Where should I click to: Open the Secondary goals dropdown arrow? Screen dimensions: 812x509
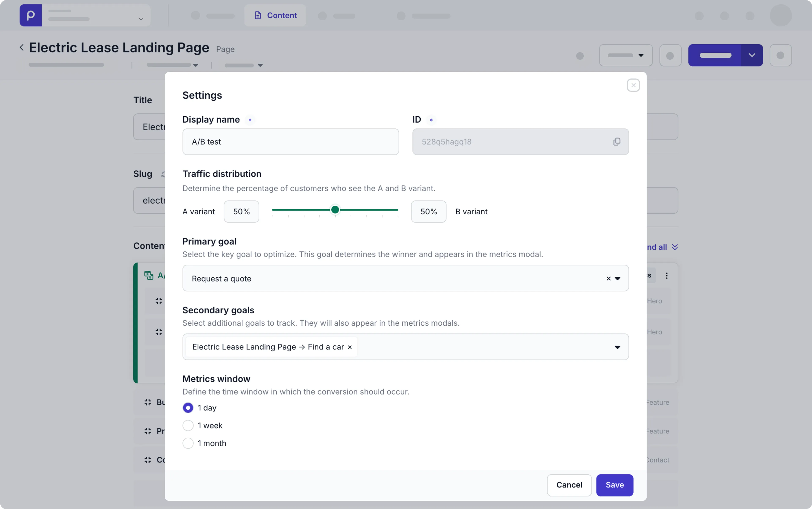point(617,347)
